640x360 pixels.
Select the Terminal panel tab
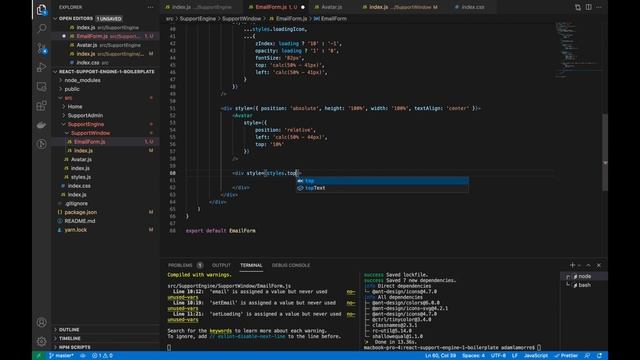click(251, 265)
